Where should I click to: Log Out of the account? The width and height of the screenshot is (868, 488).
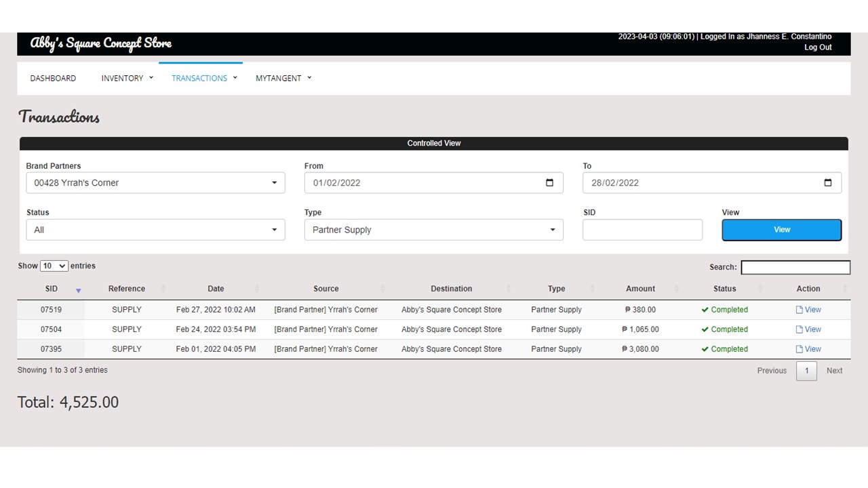(x=818, y=47)
